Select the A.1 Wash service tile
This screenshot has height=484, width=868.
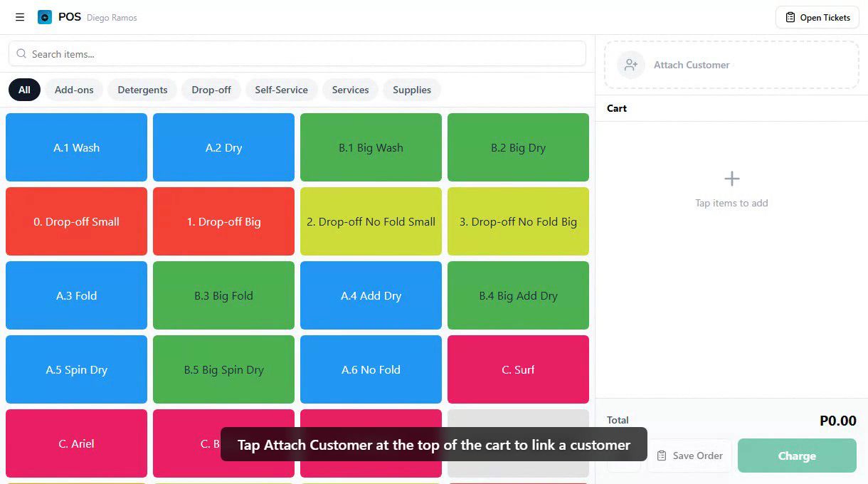point(76,147)
